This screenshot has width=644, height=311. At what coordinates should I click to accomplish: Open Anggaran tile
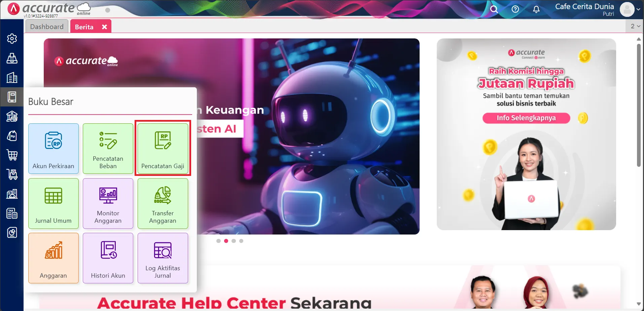coord(53,258)
